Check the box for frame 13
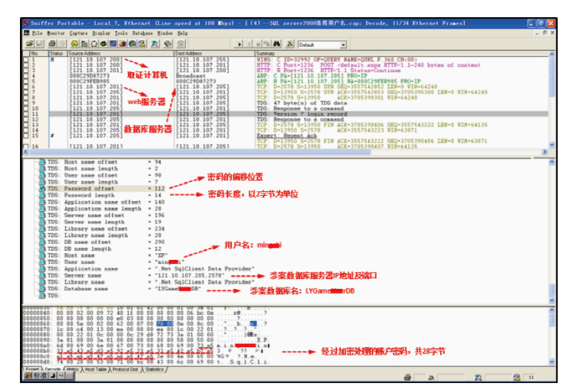This screenshot has height=392, width=568. (26, 124)
